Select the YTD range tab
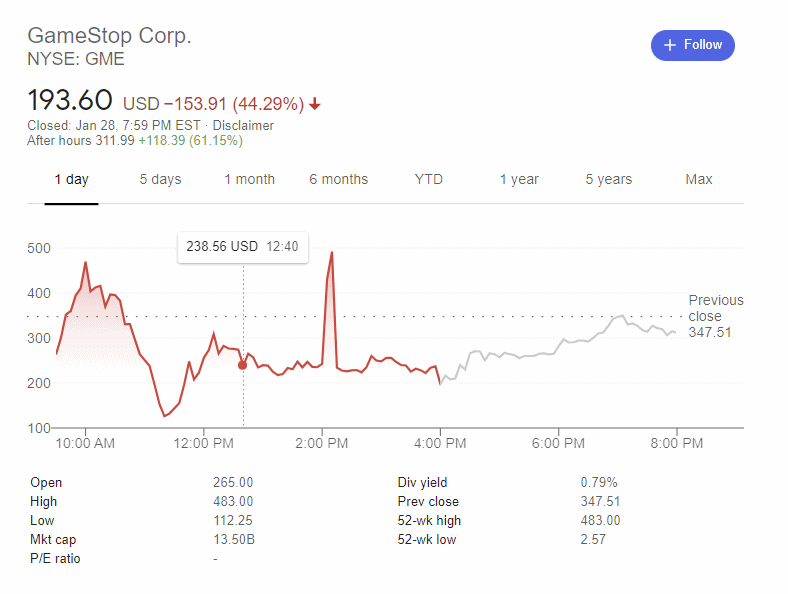 tap(428, 180)
